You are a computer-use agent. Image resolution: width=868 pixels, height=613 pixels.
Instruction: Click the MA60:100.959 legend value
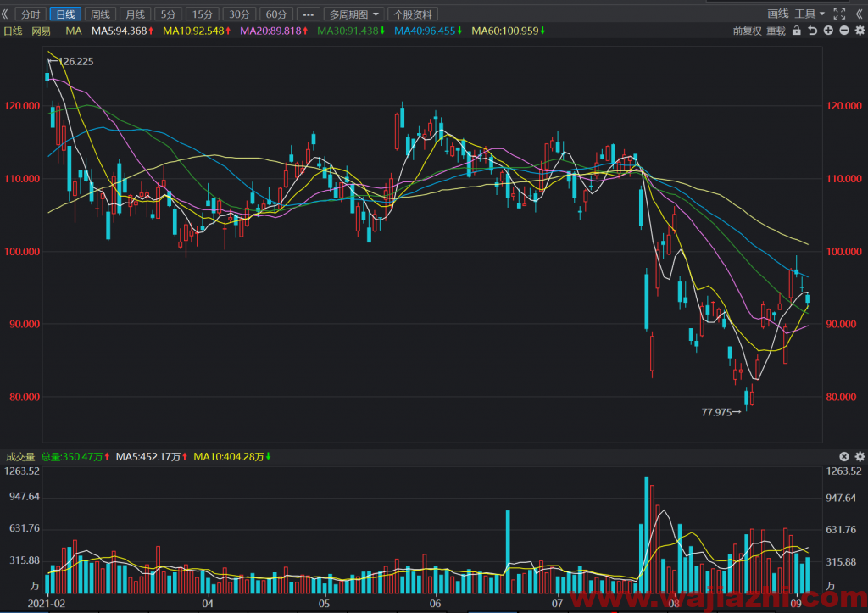click(x=509, y=31)
